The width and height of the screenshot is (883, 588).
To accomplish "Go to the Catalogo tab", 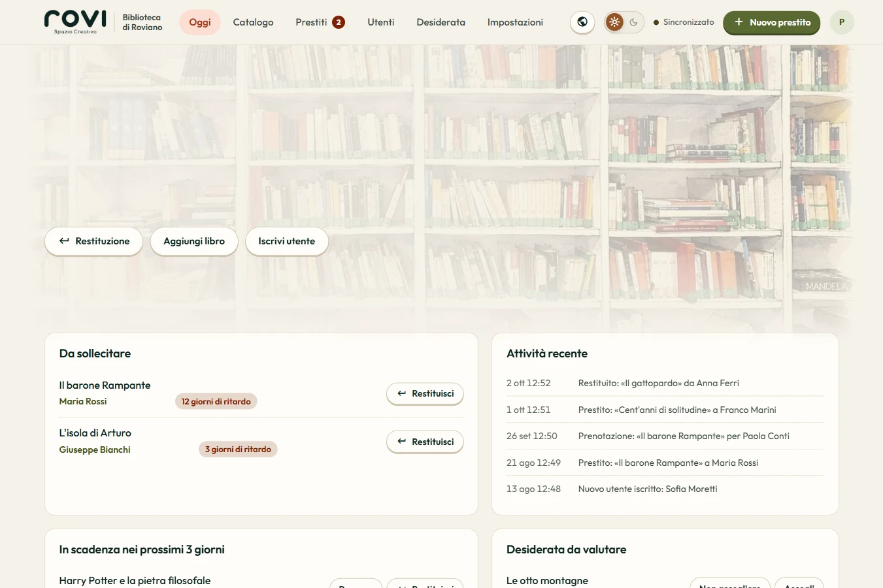I will click(254, 22).
